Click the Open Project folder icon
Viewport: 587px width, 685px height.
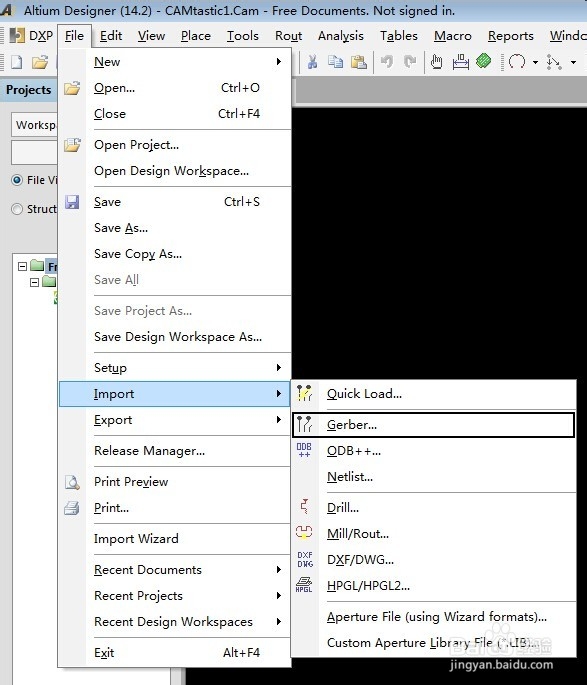(x=72, y=145)
